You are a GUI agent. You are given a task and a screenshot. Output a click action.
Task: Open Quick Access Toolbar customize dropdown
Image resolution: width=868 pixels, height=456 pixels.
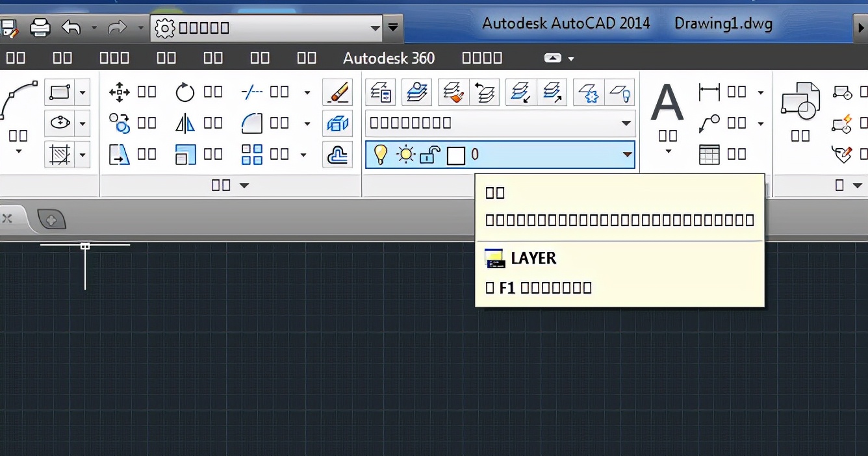(393, 28)
